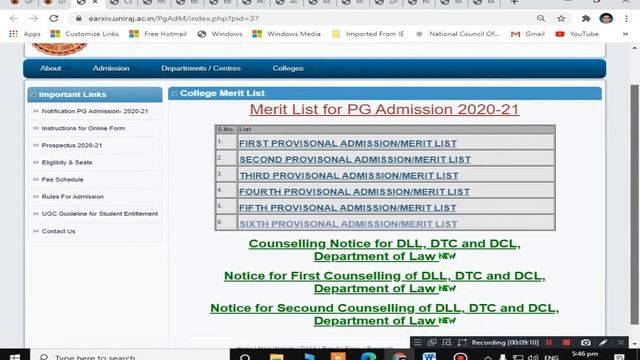The height and width of the screenshot is (360, 640).
Task: Open the National Council Of... bookmark
Action: [458, 34]
